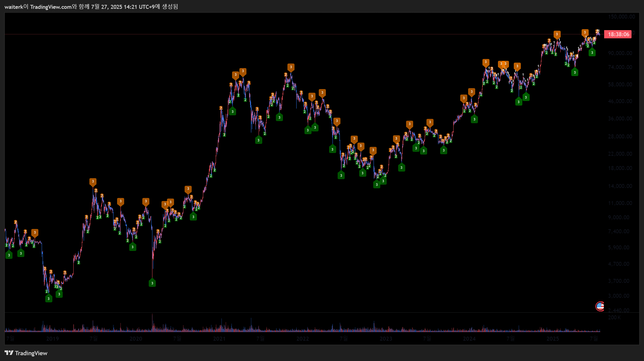Click the 18,000.00 price axis label

click(620, 168)
